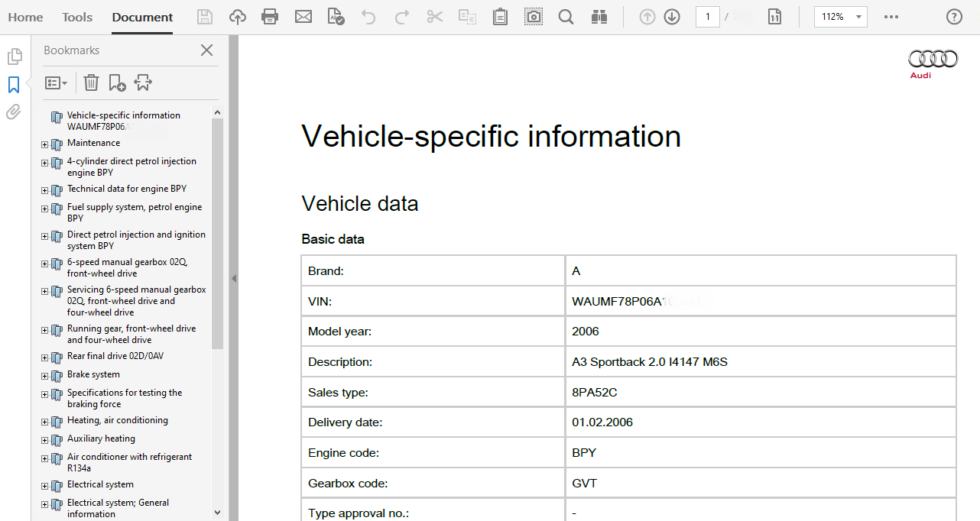980x521 pixels.
Task: Take a snapshot with camera tool
Action: (534, 17)
